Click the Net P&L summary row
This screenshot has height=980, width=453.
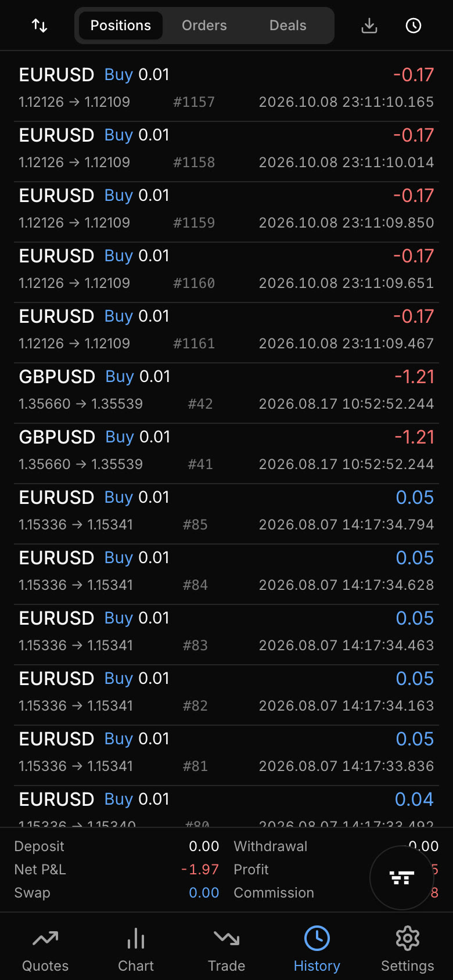click(117, 870)
